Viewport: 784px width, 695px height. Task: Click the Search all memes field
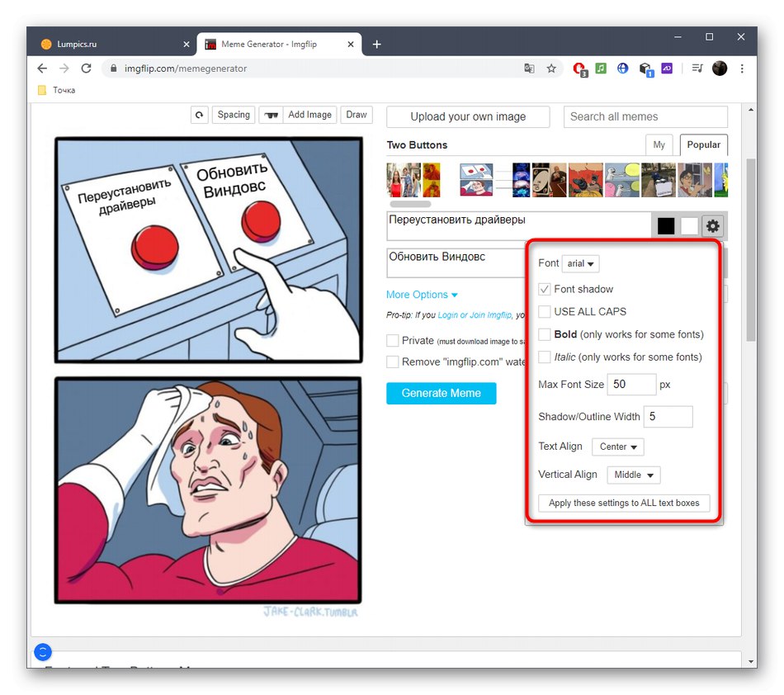pos(645,117)
